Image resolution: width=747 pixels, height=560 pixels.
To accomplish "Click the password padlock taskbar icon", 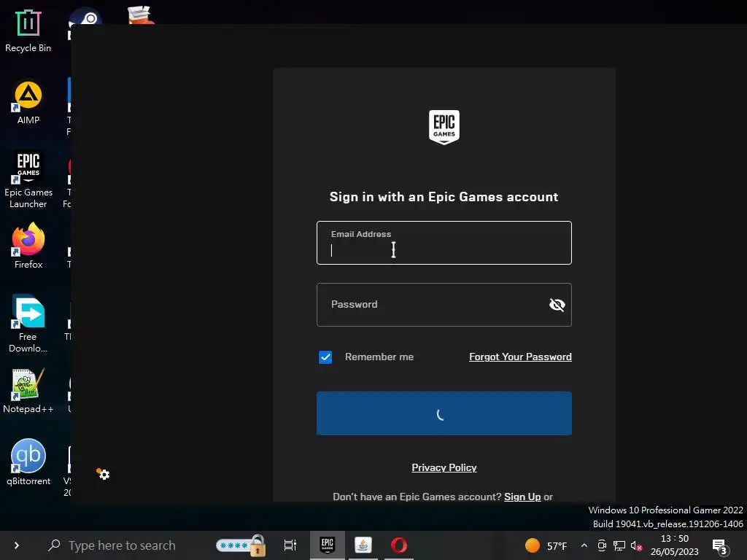I will coord(241,545).
